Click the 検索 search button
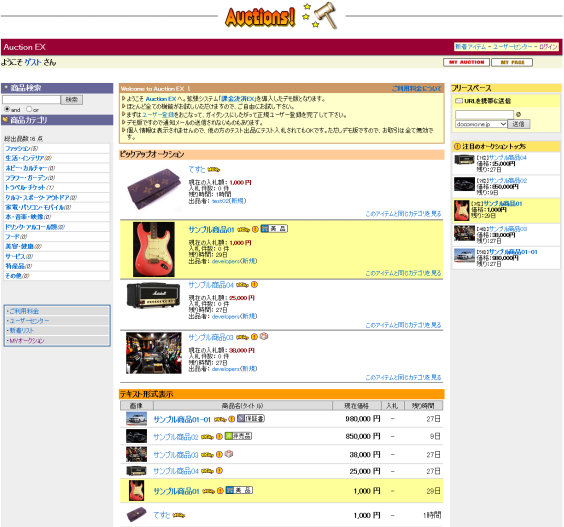 [72, 100]
